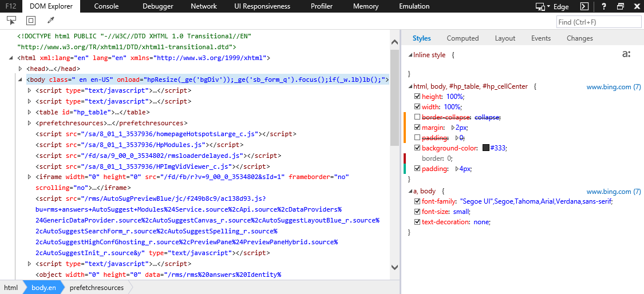Select element tool in DOM Explorer toolbar
The image size is (644, 294).
[11, 21]
